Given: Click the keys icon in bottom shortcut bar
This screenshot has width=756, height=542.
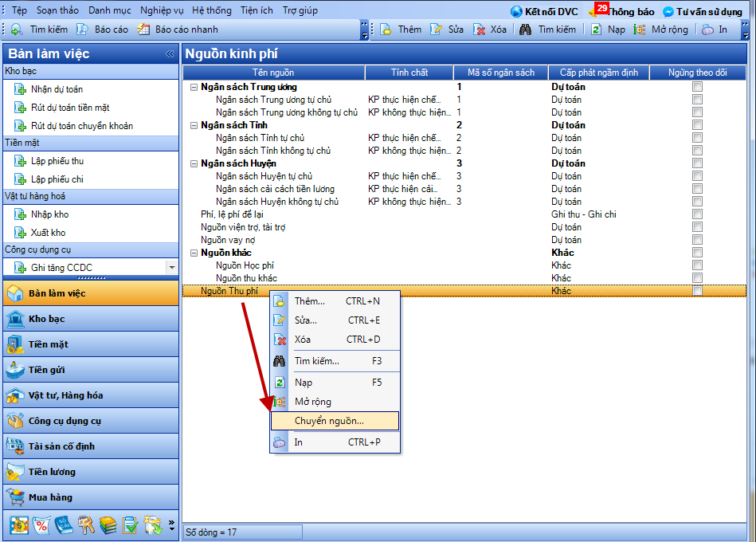Looking at the screenshot, I should [86, 525].
